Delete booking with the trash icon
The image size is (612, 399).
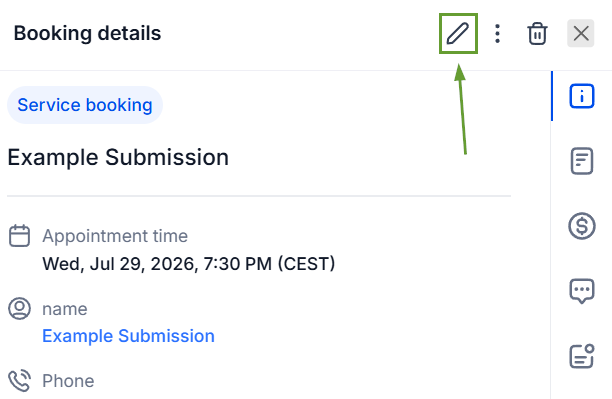537,34
